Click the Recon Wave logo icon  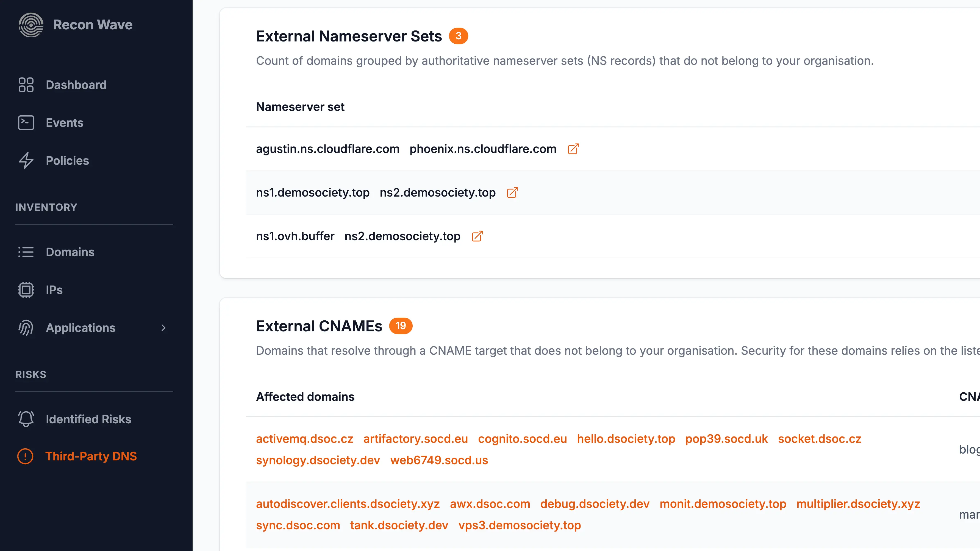[x=31, y=25]
